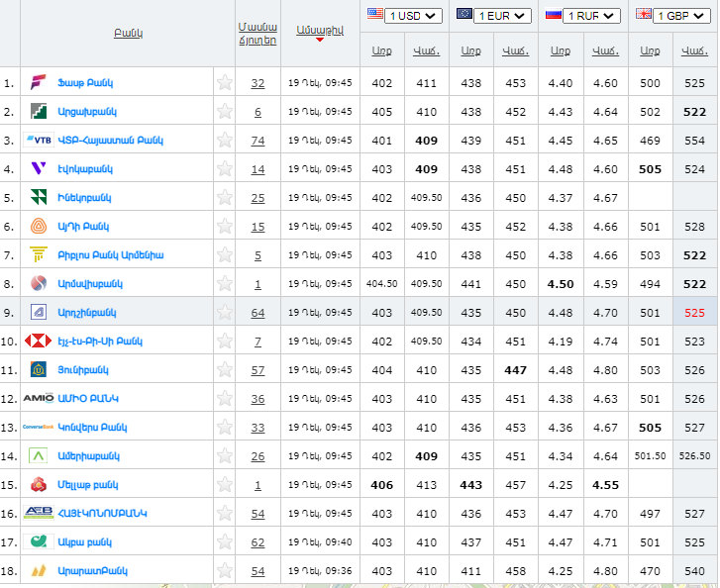Screen dimensions: 720x588
Task: Click the Byblos Bank yellow logo in row 7
Action: coord(39,254)
